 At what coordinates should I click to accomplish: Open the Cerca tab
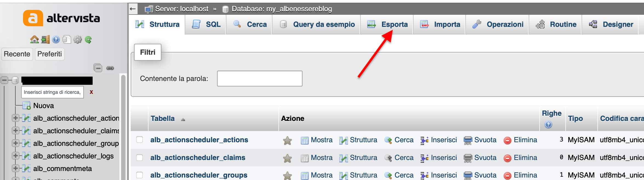tap(249, 24)
